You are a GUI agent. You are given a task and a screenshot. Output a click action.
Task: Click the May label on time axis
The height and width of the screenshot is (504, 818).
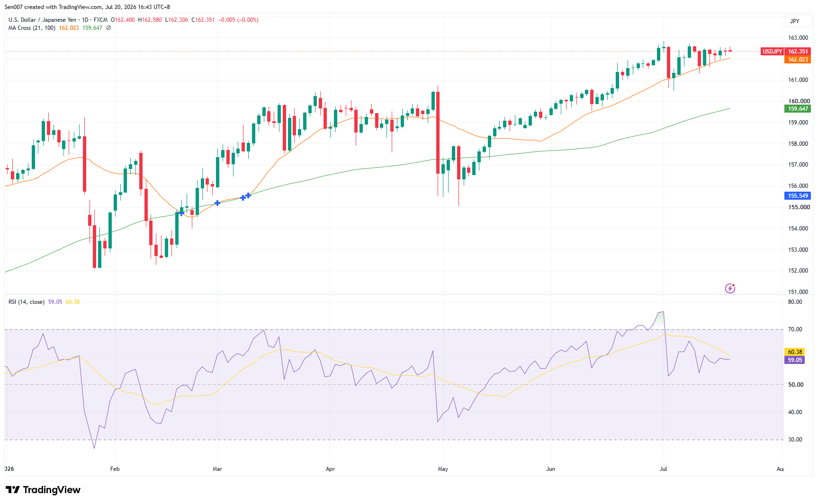tap(443, 469)
